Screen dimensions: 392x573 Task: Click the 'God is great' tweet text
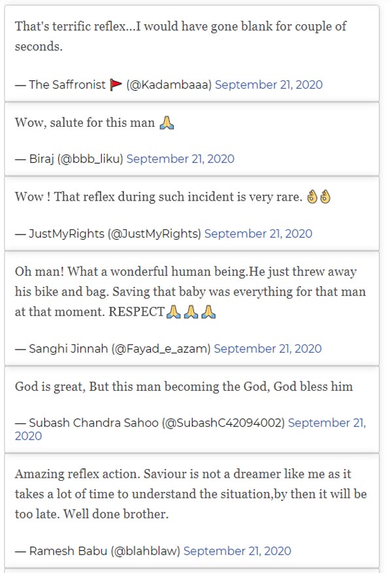click(184, 386)
